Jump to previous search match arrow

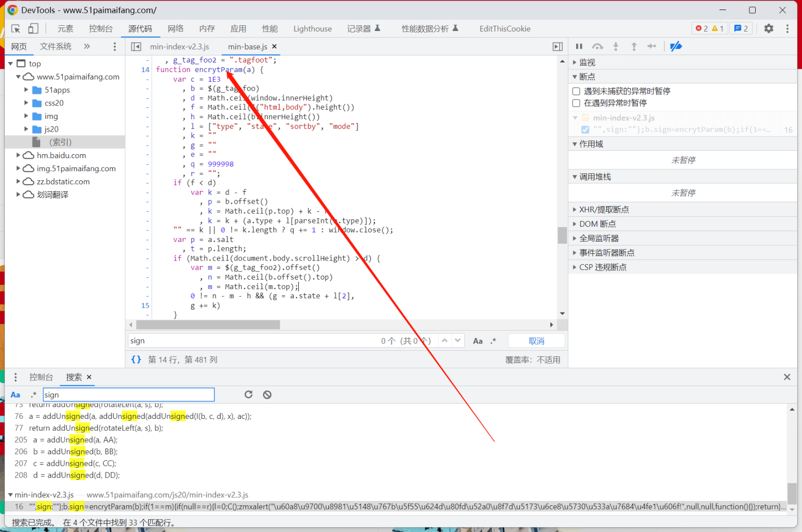pyautogui.click(x=444, y=341)
